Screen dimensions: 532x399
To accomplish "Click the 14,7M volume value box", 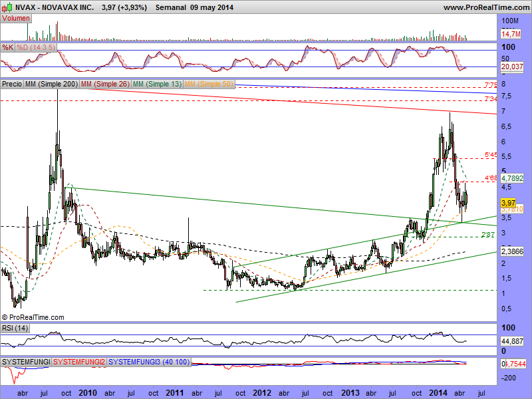I will [511, 34].
